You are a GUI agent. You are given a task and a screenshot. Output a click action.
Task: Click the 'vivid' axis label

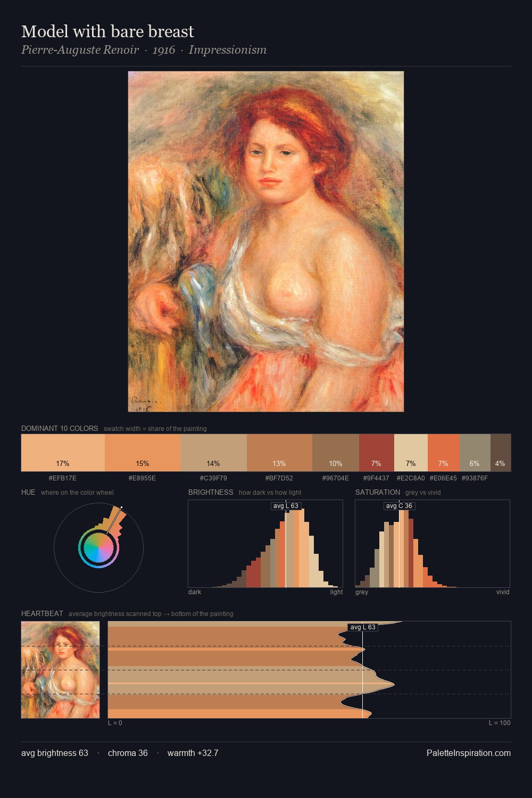pyautogui.click(x=503, y=592)
